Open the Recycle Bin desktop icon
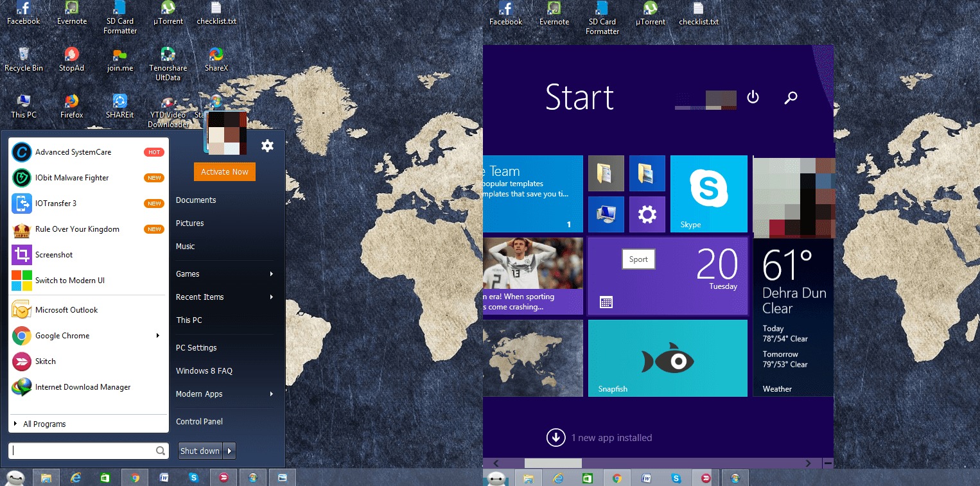Viewport: 980px width, 486px height. click(x=24, y=59)
